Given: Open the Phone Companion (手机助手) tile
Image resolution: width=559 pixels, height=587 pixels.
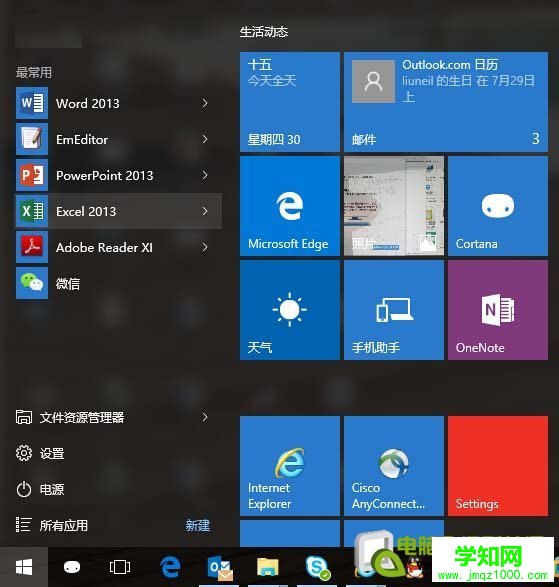Looking at the screenshot, I should pos(394,310).
